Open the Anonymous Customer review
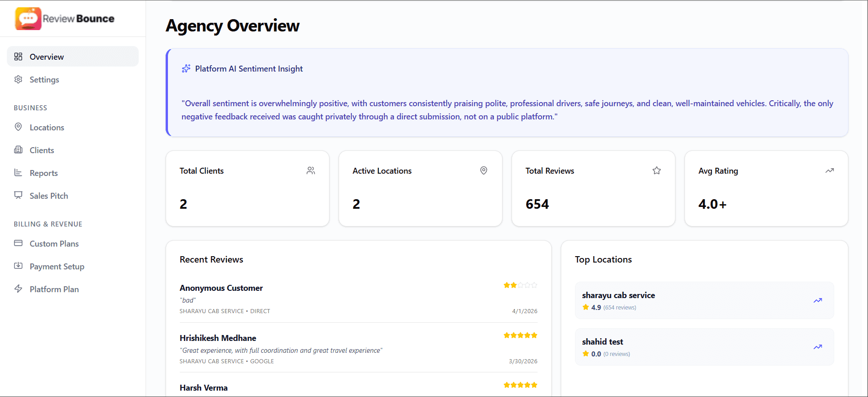Viewport: 868px width, 397px height. (x=358, y=299)
